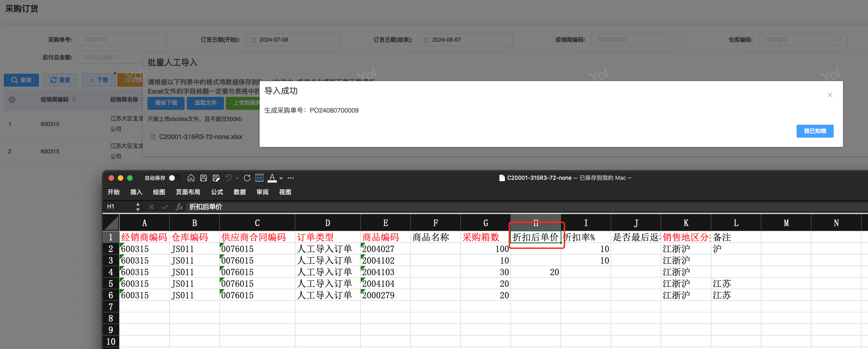Screen dimensions: 868x349
Task: Open the more options ellipsis in Excel toolbar
Action: [x=291, y=178]
